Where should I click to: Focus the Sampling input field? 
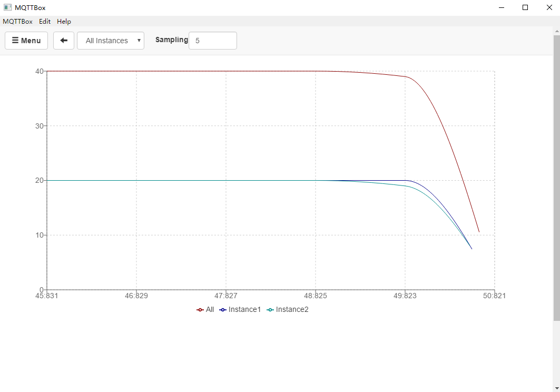pyautogui.click(x=212, y=41)
